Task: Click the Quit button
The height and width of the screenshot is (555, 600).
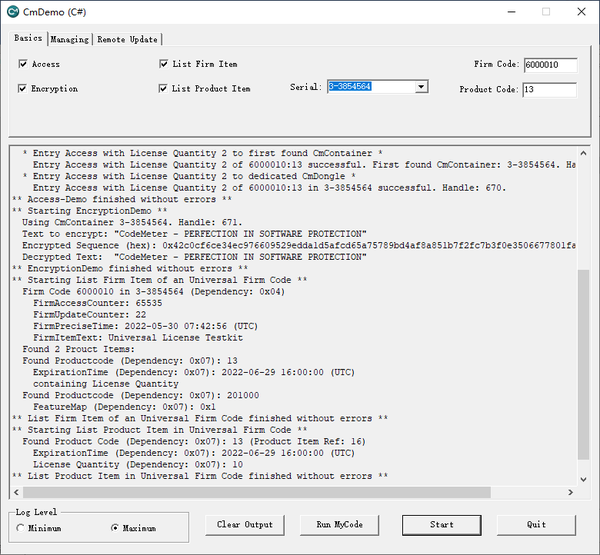Action: coord(536,525)
